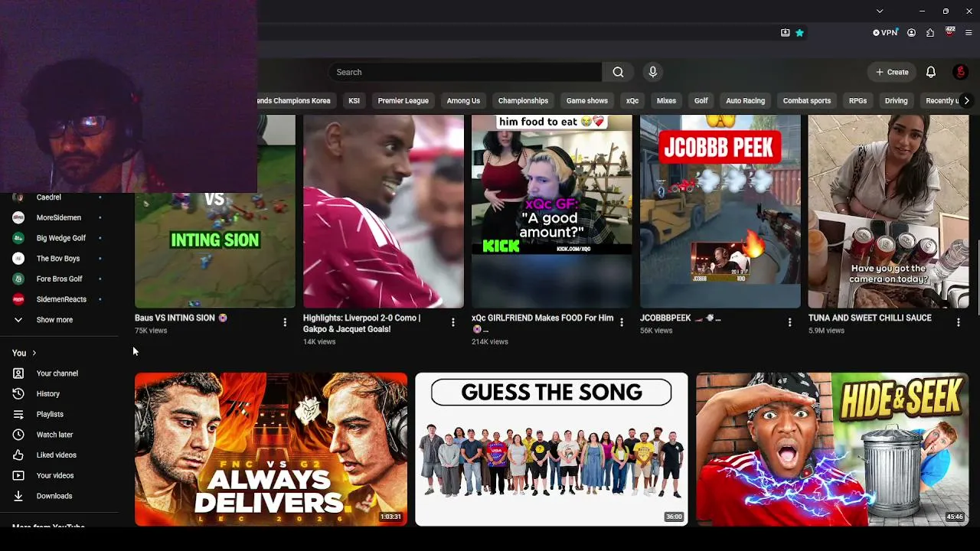Select the Golf chip
980x551 pixels.
[701, 100]
